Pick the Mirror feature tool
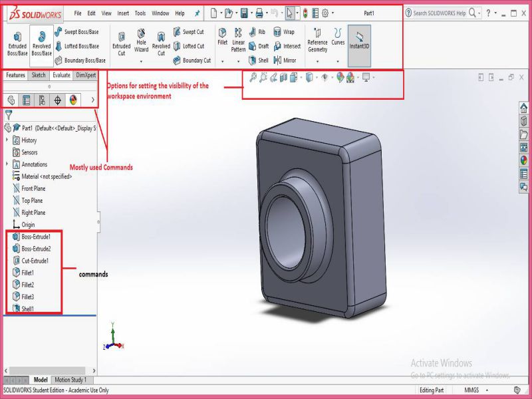This screenshot has width=532, height=399. 285,61
